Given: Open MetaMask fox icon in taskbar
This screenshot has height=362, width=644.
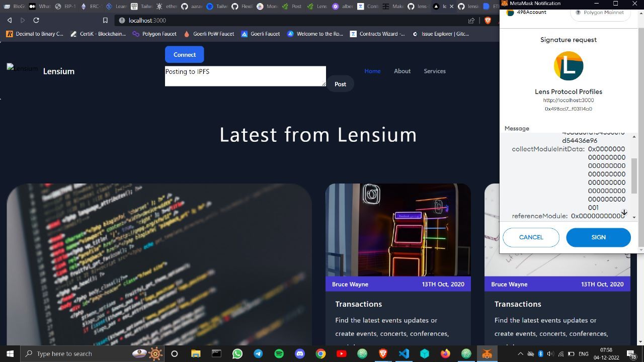Looking at the screenshot, I should tap(487, 353).
